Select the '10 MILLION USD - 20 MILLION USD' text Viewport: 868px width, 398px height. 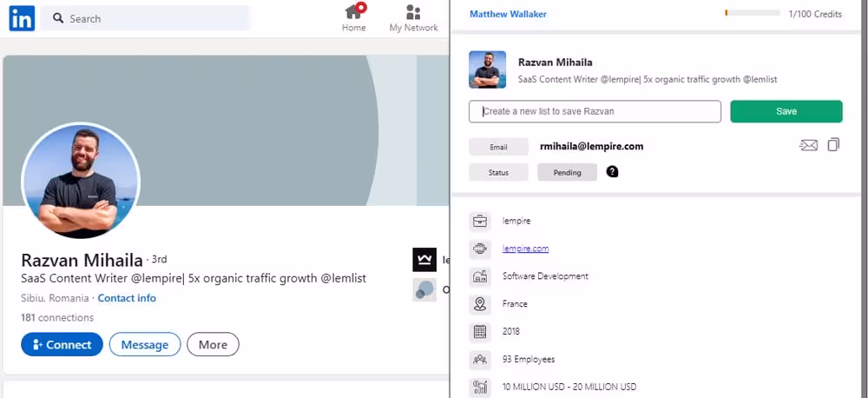569,387
